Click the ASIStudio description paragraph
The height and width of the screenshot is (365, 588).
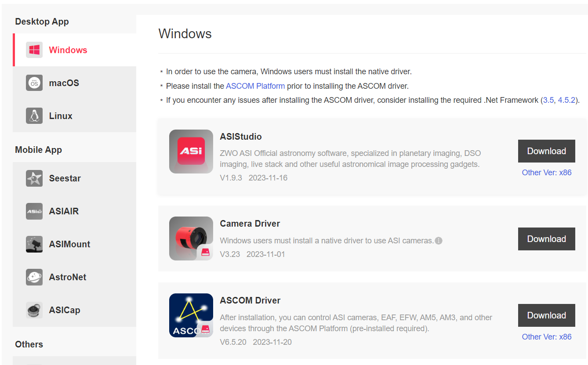[350, 159]
